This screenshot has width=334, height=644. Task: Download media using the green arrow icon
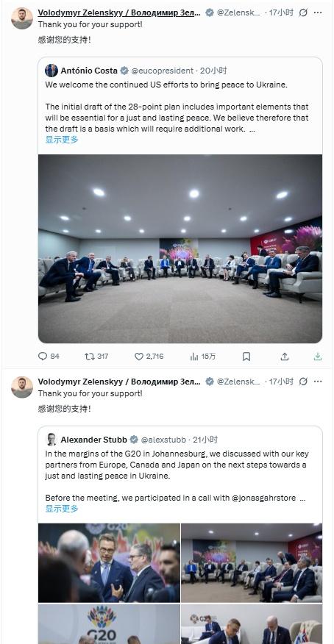(x=317, y=357)
